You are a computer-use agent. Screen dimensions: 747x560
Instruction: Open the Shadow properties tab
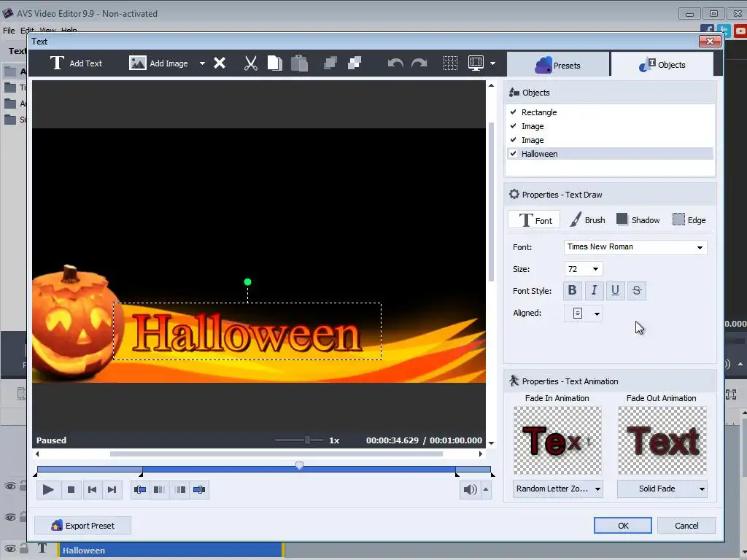coord(638,220)
